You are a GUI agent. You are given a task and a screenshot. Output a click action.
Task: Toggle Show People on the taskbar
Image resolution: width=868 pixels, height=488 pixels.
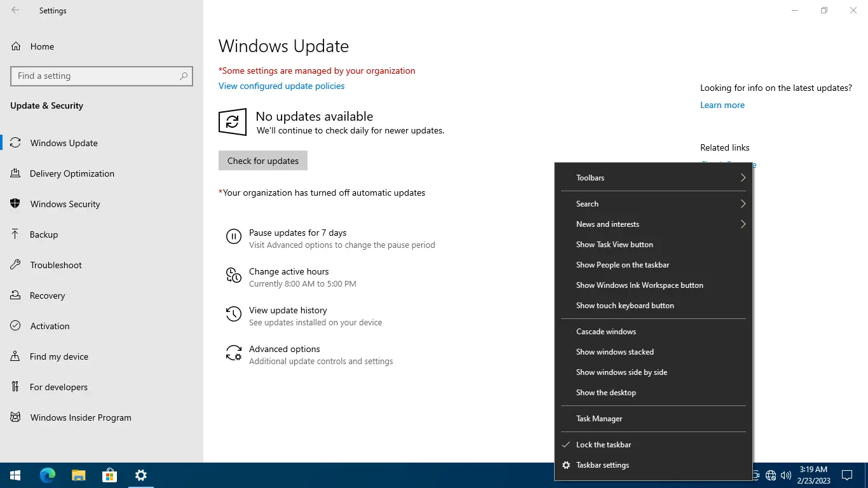(x=653, y=265)
